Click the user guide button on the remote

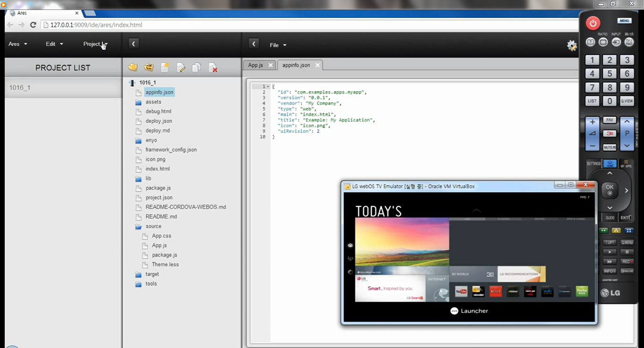pyautogui.click(x=590, y=42)
